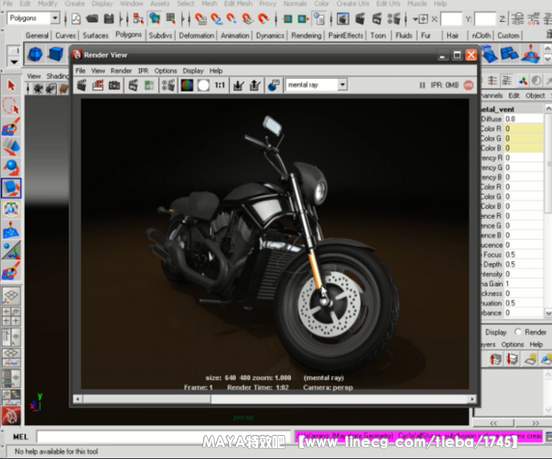Select the Show Manipulator tool
Viewport: 552px width, 459px height.
pyautogui.click(x=11, y=250)
